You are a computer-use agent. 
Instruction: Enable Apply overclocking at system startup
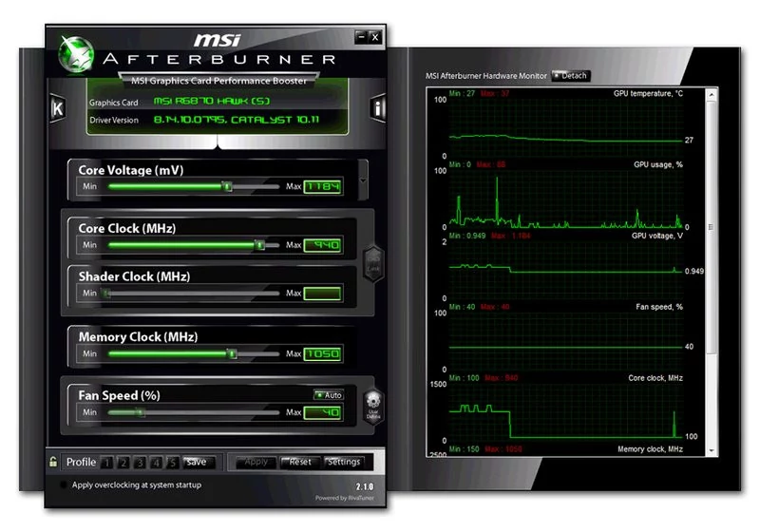tap(63, 485)
